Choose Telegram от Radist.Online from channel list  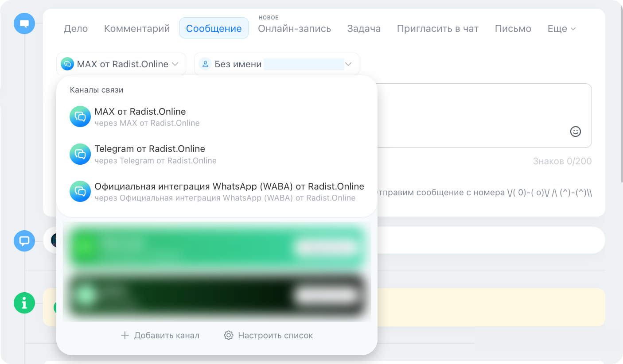click(x=217, y=154)
